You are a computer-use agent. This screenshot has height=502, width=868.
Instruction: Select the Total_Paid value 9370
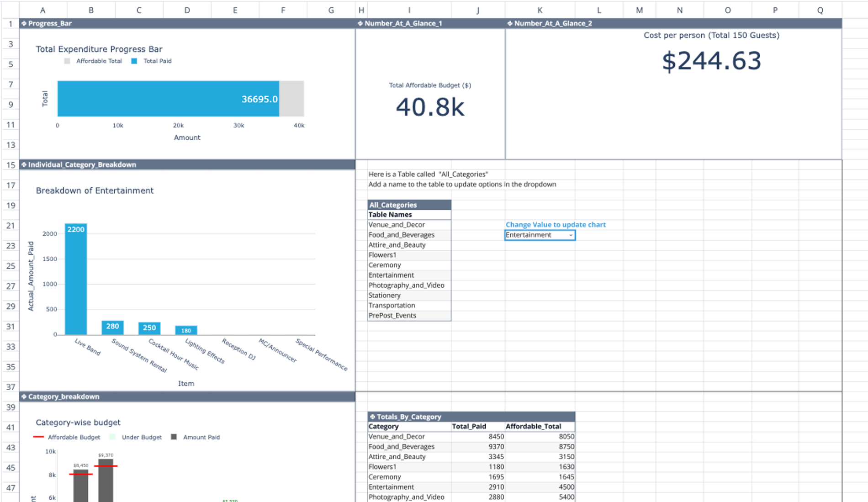click(x=478, y=447)
